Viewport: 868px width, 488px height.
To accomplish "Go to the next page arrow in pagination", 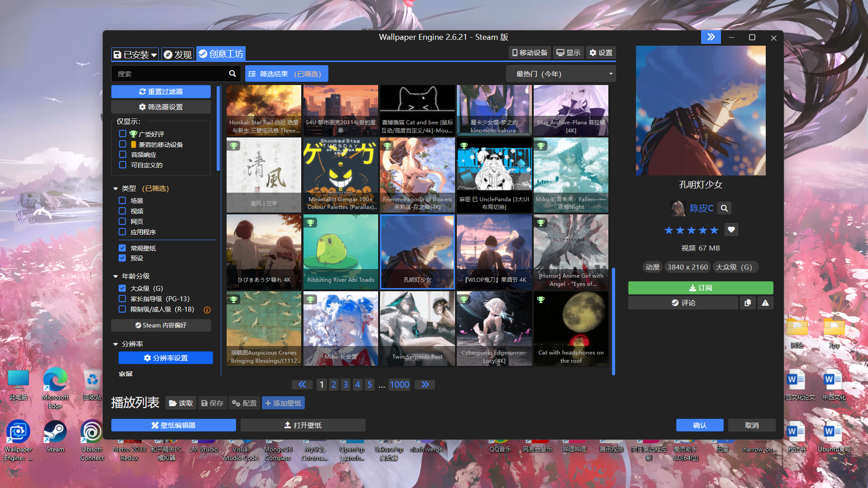I will point(425,384).
